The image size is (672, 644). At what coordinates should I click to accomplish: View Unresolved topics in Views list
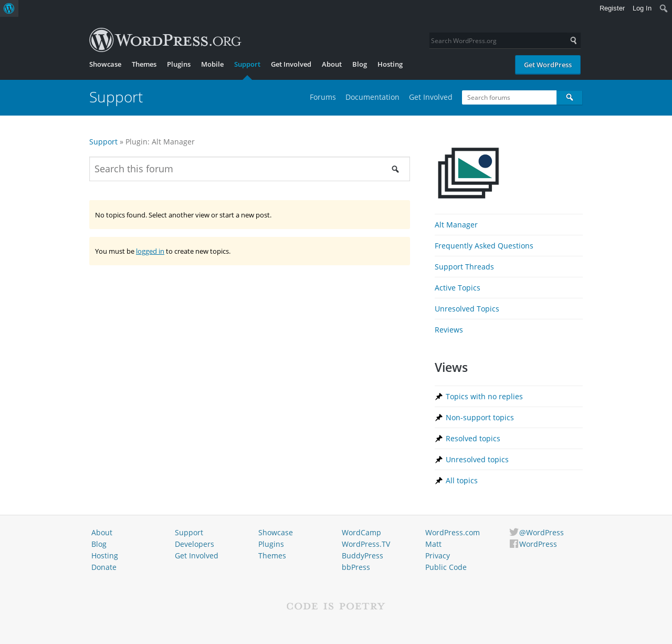[x=477, y=460]
